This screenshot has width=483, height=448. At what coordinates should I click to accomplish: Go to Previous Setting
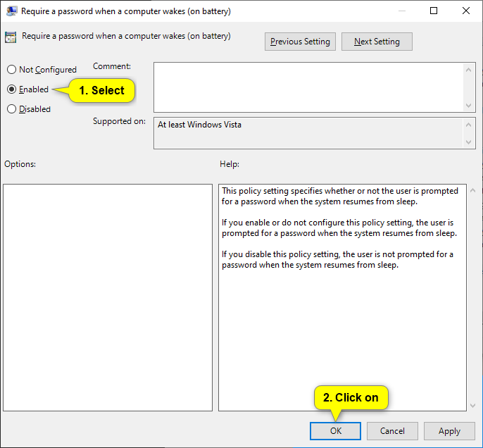pos(300,42)
